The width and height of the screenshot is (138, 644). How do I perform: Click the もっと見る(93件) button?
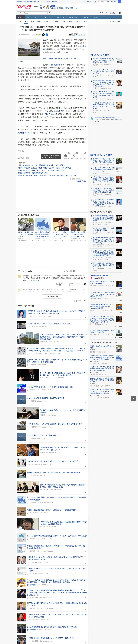52,296
